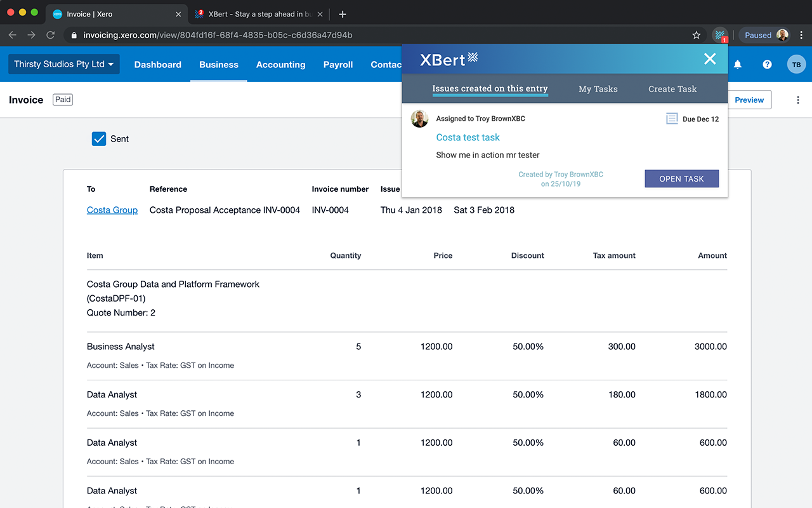This screenshot has width=812, height=508.
Task: Switch to the Create Task tab
Action: pos(672,89)
